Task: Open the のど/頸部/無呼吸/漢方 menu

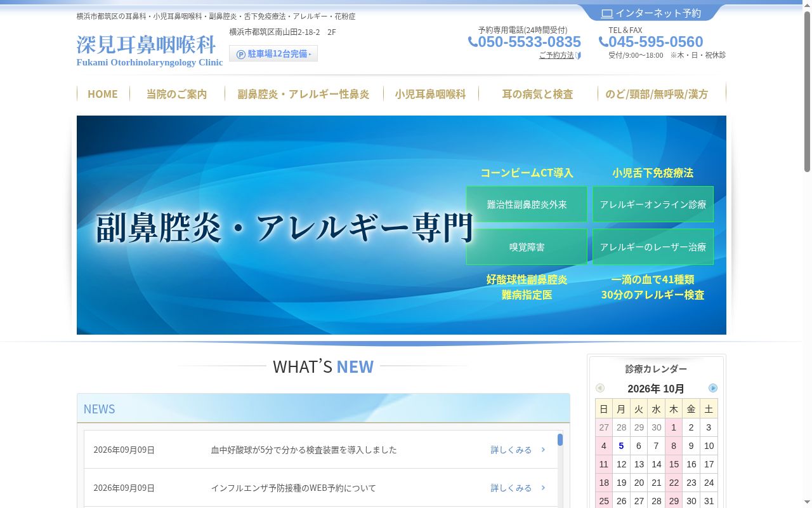Action: coord(657,94)
